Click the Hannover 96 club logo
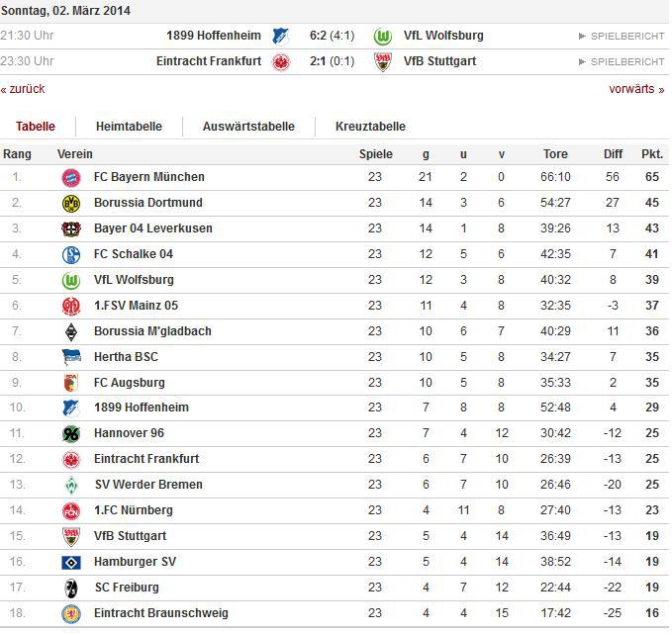The image size is (672, 635). 70,434
